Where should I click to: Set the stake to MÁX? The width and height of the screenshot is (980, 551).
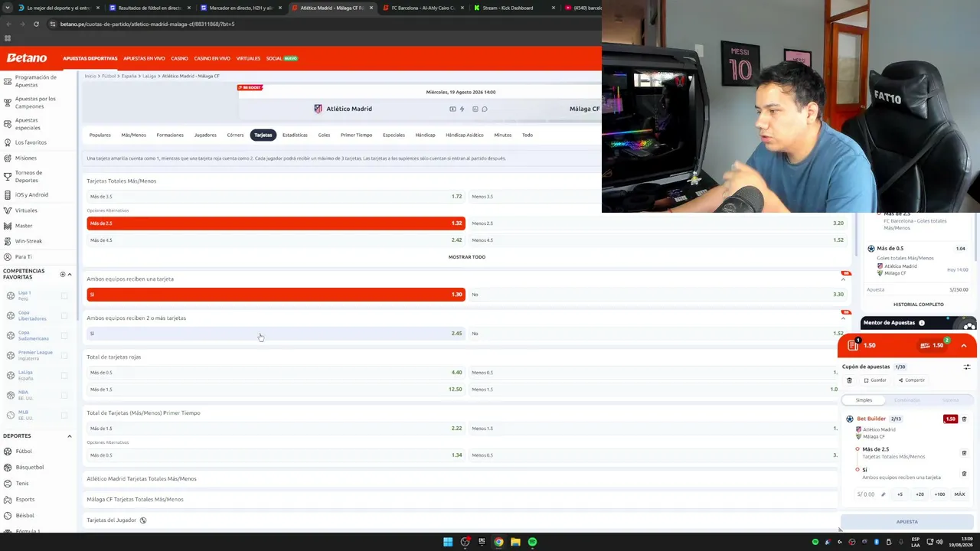pyautogui.click(x=959, y=494)
